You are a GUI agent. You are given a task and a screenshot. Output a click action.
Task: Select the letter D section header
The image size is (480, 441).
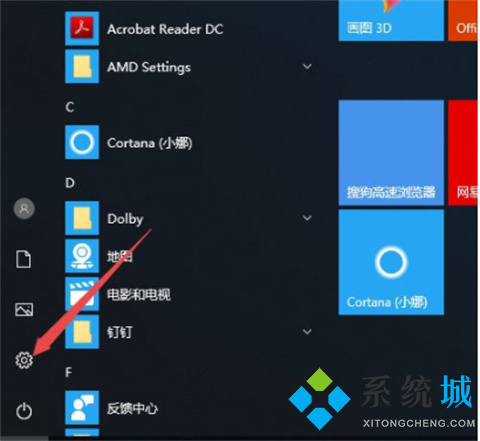click(x=70, y=183)
